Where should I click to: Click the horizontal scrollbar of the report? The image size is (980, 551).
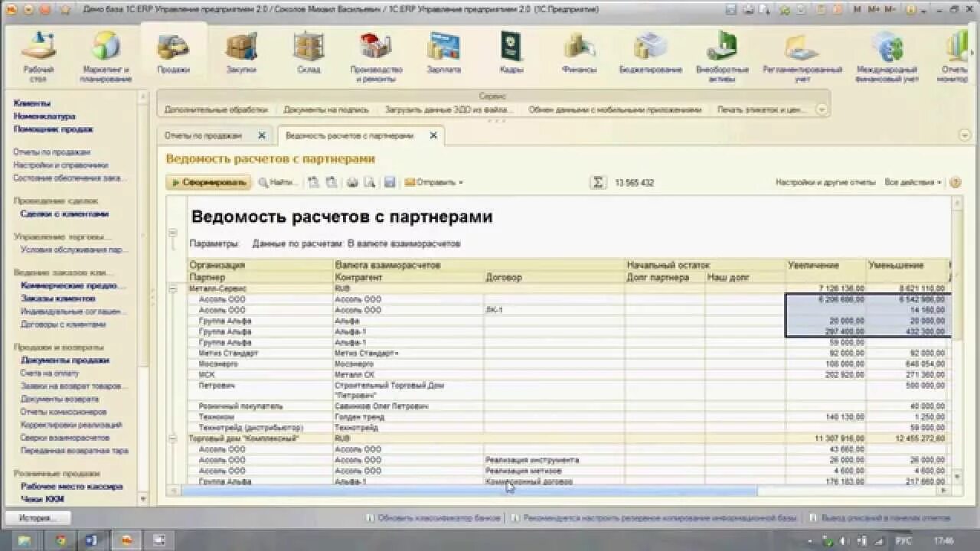(469, 491)
